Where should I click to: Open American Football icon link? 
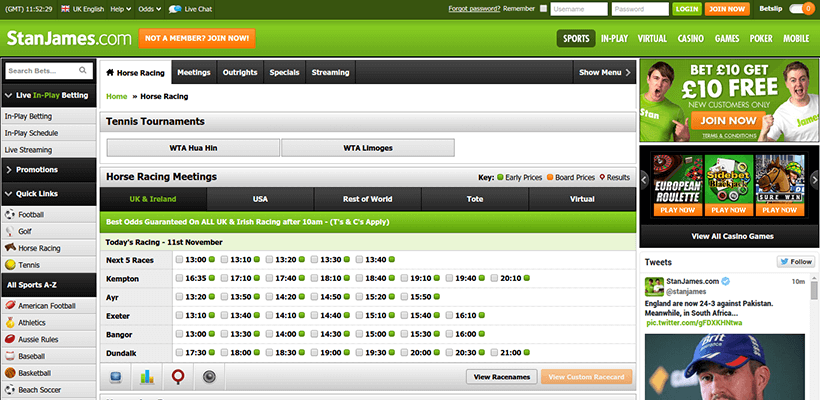tap(9, 306)
